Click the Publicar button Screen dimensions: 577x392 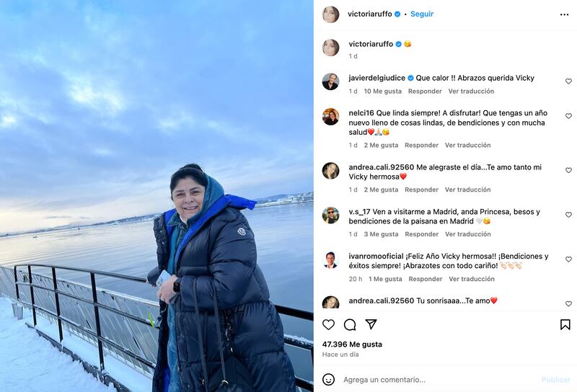pos(555,380)
